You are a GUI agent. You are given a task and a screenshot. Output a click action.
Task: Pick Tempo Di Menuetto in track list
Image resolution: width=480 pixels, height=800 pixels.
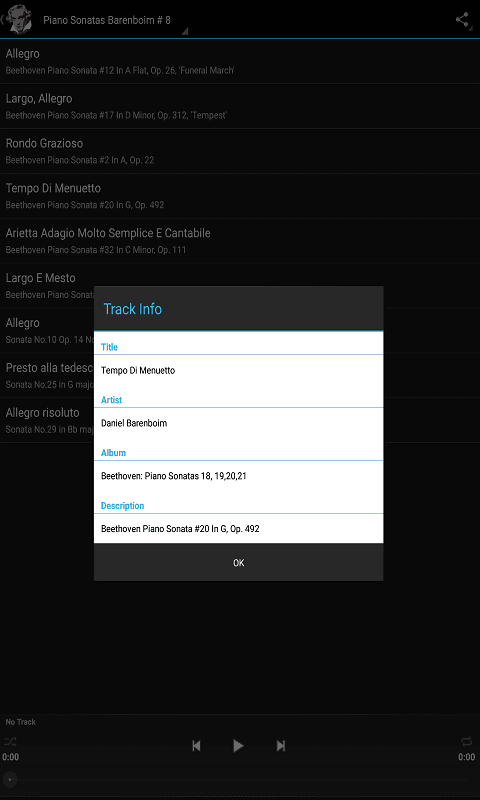[240, 196]
